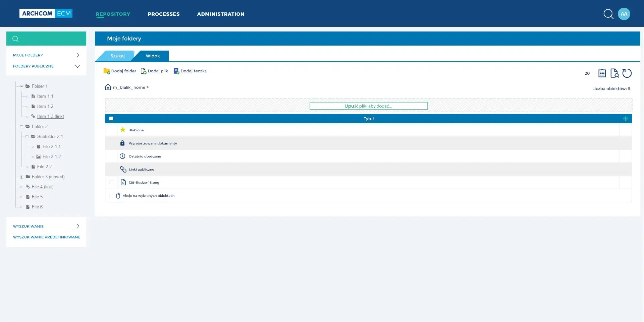Open the File 4 (link) entry
644x322 pixels.
43,187
